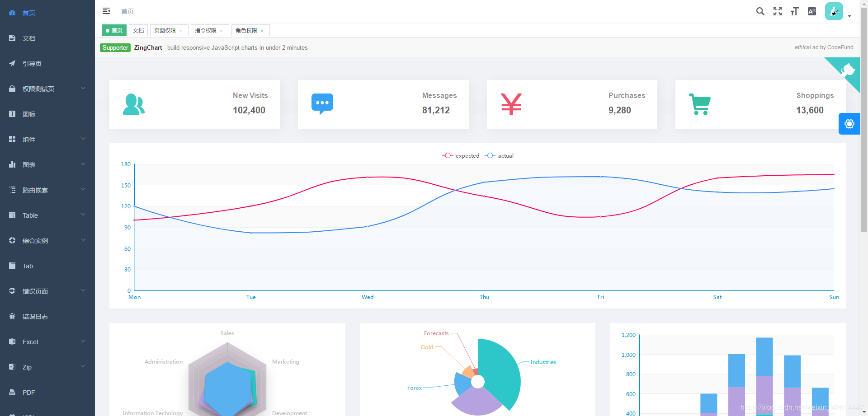
Task: Expand the 组件 sidebar menu
Action: [x=29, y=139]
